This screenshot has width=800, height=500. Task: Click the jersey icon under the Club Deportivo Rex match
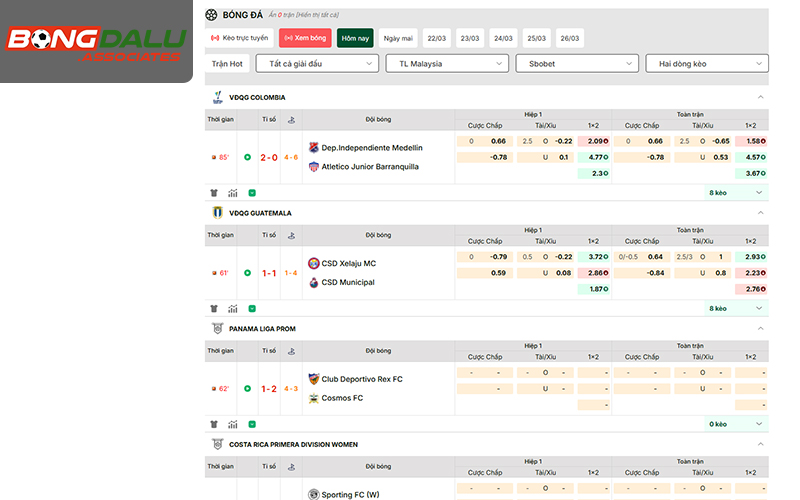(x=213, y=424)
